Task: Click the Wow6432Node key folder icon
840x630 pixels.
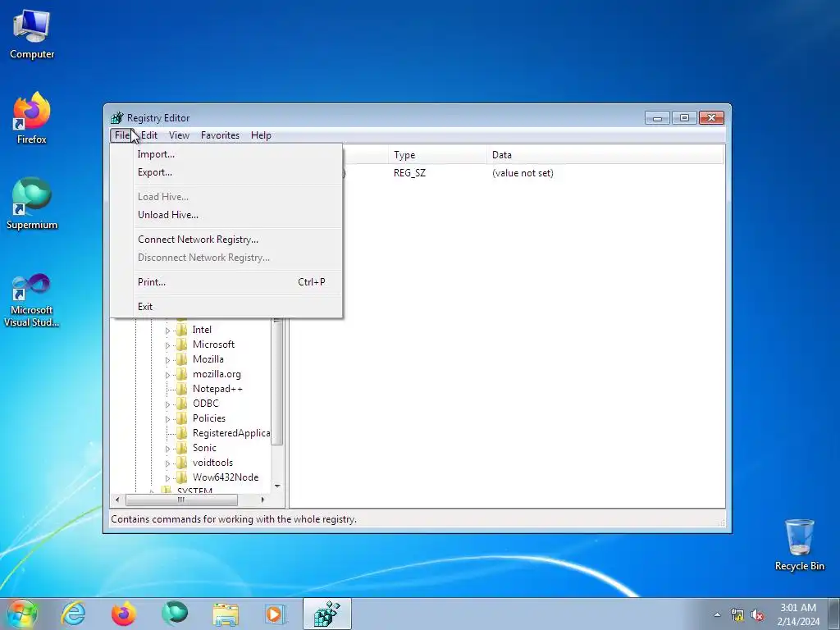Action: [182, 477]
